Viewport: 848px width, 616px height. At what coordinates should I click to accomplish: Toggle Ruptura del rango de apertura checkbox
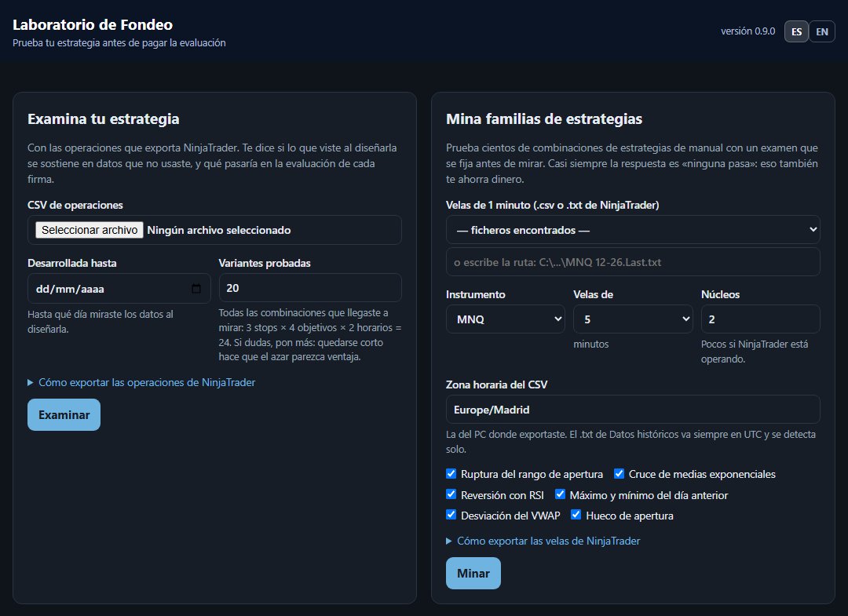[451, 474]
